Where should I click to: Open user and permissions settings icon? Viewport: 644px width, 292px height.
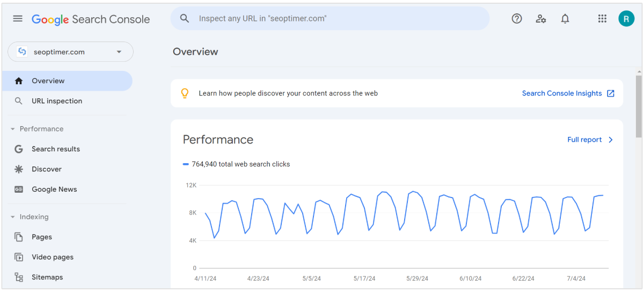(541, 19)
